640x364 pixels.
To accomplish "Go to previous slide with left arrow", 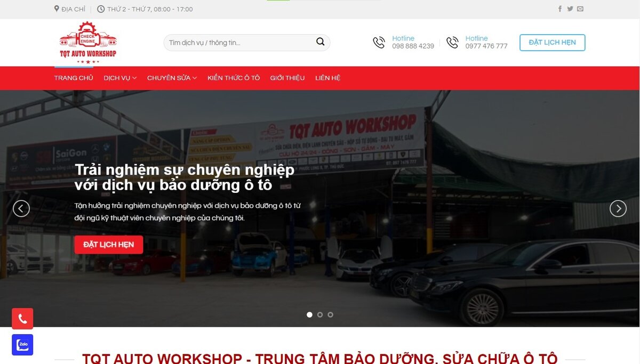I will point(21,208).
